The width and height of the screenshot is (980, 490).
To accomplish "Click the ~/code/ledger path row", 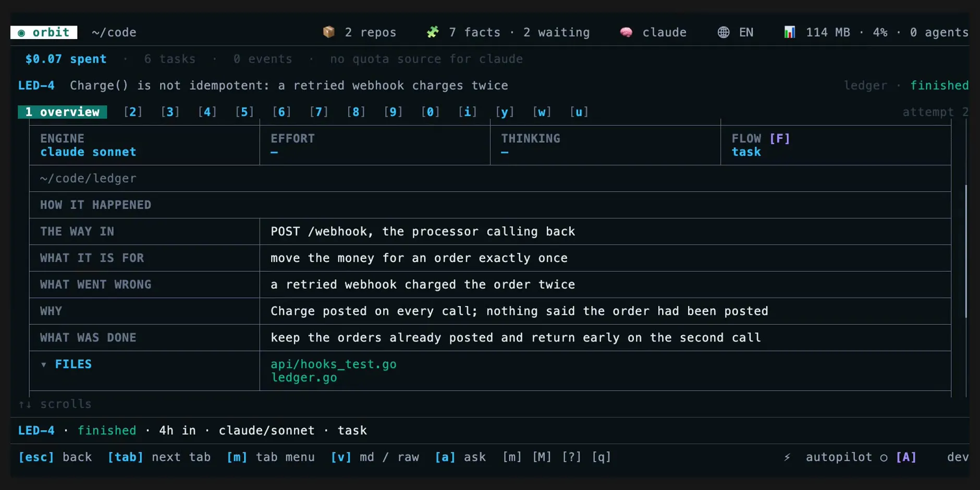I will [490, 179].
